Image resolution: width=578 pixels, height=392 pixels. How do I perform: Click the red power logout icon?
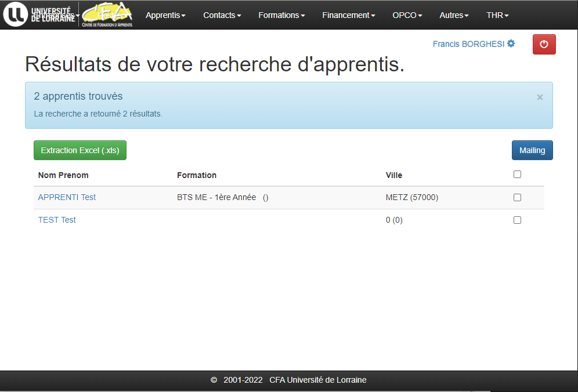coord(544,44)
